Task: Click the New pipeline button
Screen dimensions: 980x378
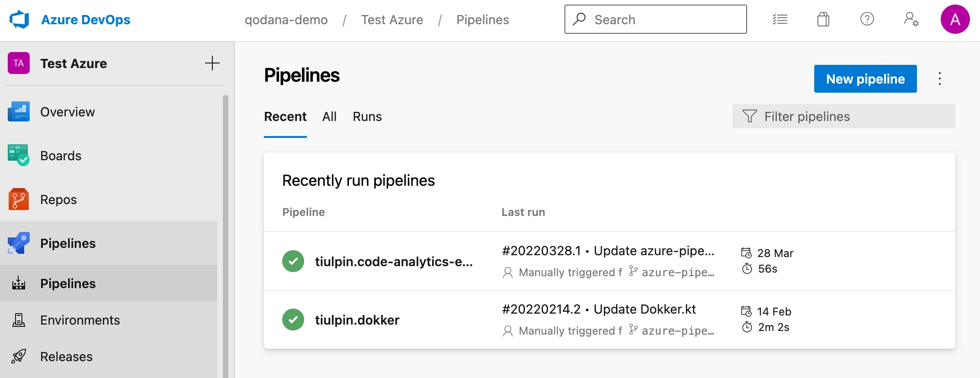Action: click(865, 79)
